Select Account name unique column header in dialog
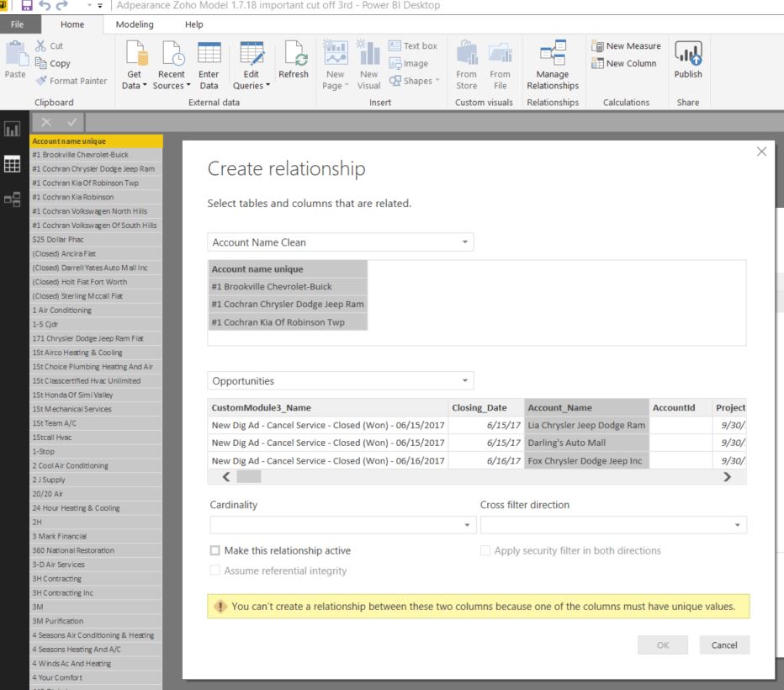The height and width of the screenshot is (690, 784). 288,269
